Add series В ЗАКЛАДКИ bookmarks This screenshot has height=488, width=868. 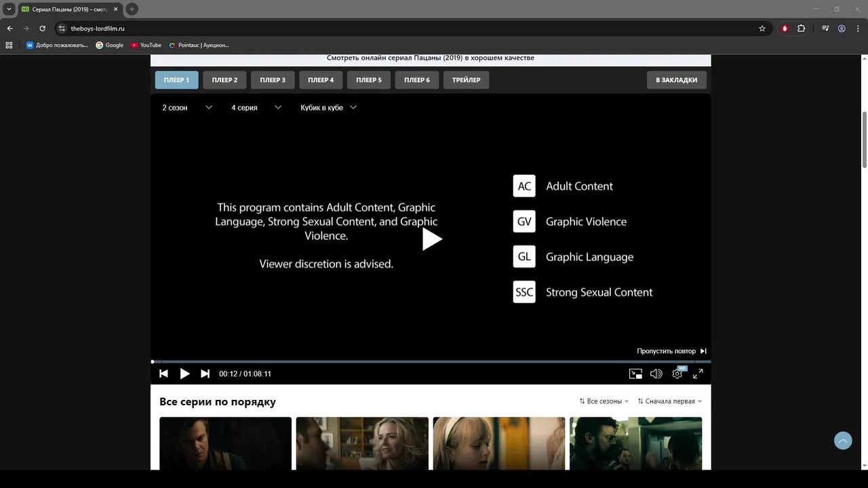pyautogui.click(x=676, y=80)
